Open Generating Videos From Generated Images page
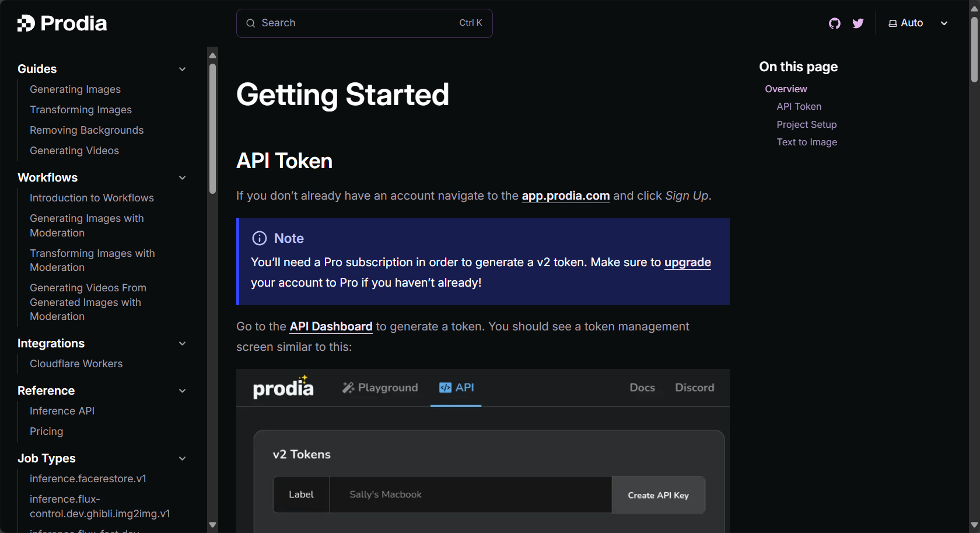Viewport: 980px width, 533px height. click(88, 302)
